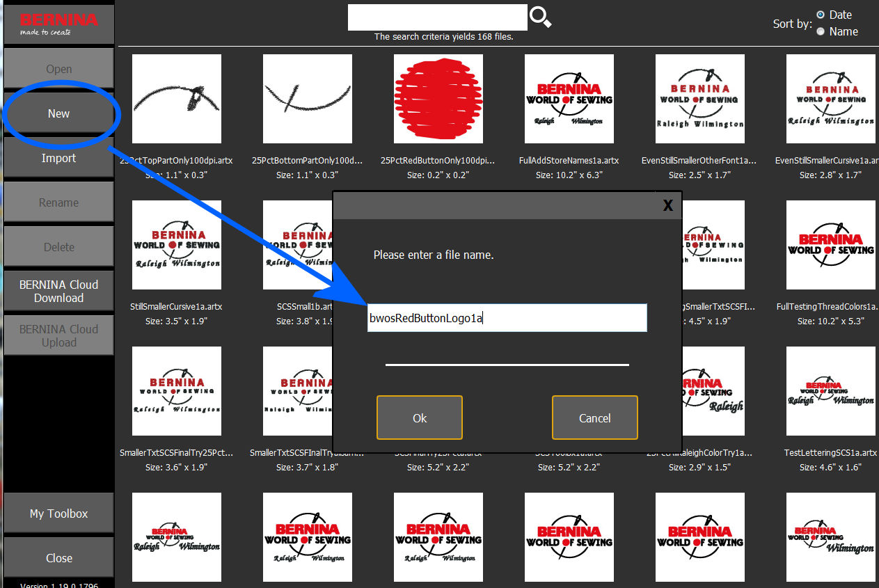Select the StillSmallerCursive1a.artx thumbnail
This screenshot has height=588, width=879.
point(177,246)
